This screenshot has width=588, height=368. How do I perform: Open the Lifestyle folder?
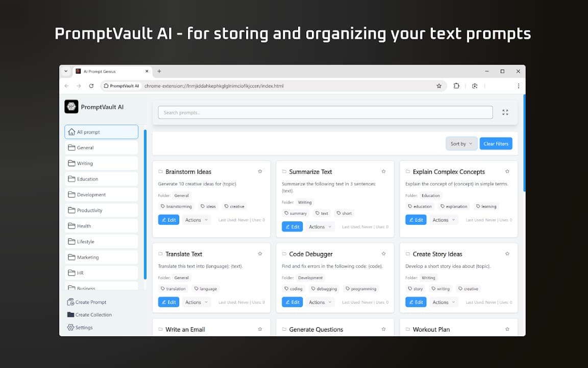click(101, 241)
